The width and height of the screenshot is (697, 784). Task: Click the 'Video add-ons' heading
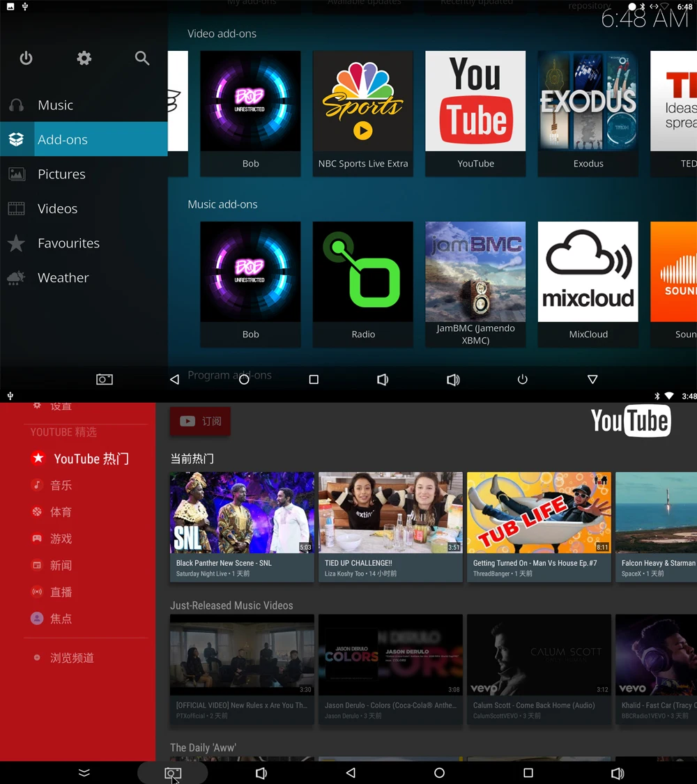pyautogui.click(x=222, y=33)
